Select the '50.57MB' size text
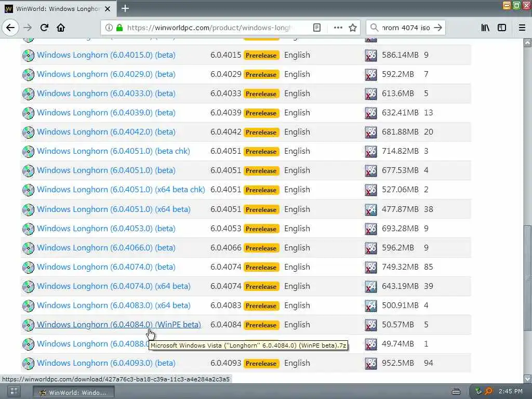 [x=397, y=325]
